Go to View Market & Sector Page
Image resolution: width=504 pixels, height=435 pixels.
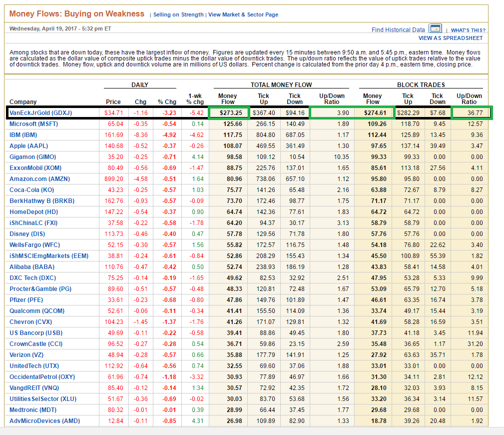coord(243,14)
